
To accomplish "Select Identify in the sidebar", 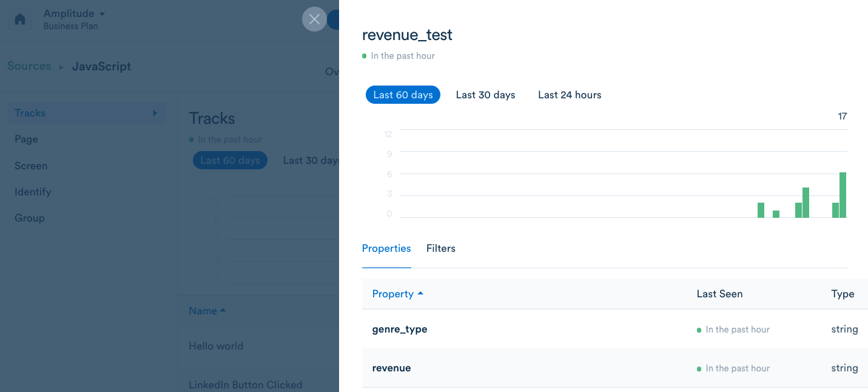I will pyautogui.click(x=33, y=192).
